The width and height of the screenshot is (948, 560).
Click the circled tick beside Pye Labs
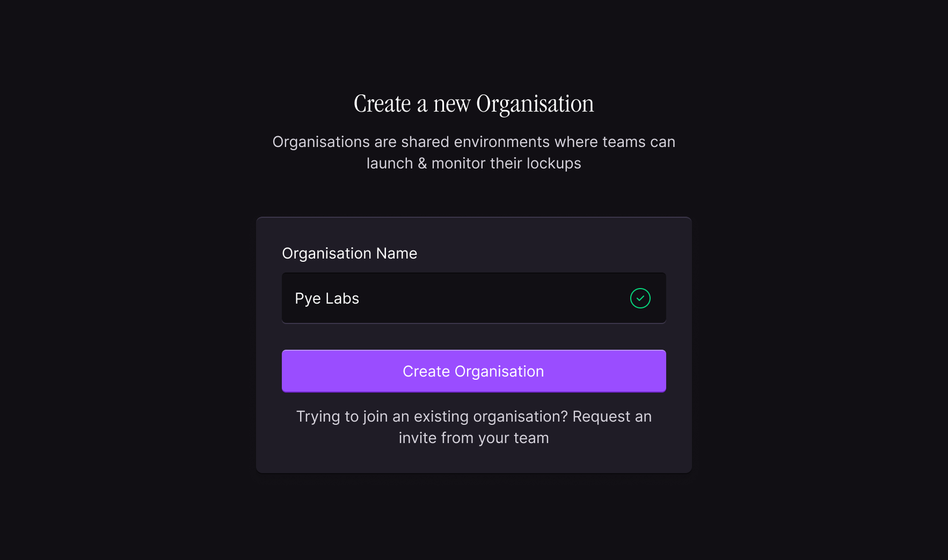click(x=640, y=298)
